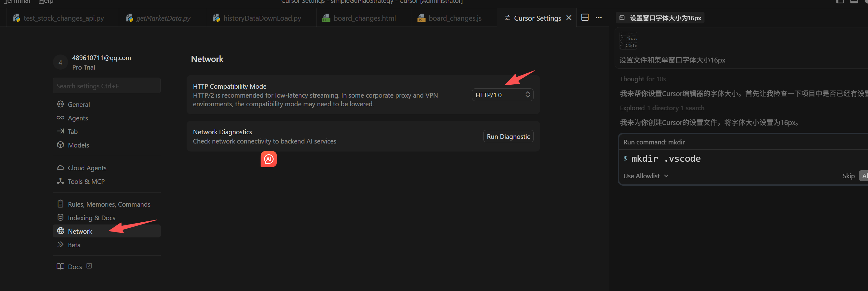
Task: Click the Search settings field
Action: point(107,86)
